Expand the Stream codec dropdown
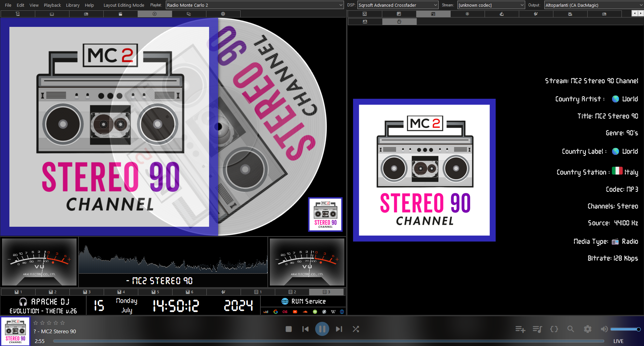Screen dimensions: 644x346 491,5
